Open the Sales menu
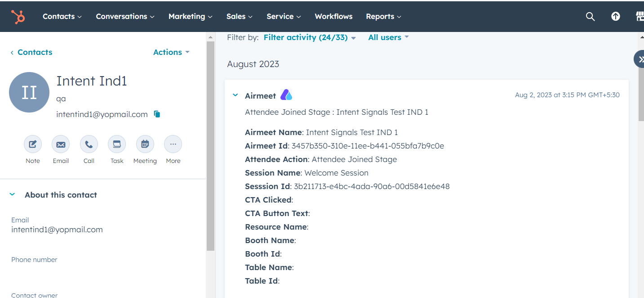The image size is (644, 298). click(240, 17)
